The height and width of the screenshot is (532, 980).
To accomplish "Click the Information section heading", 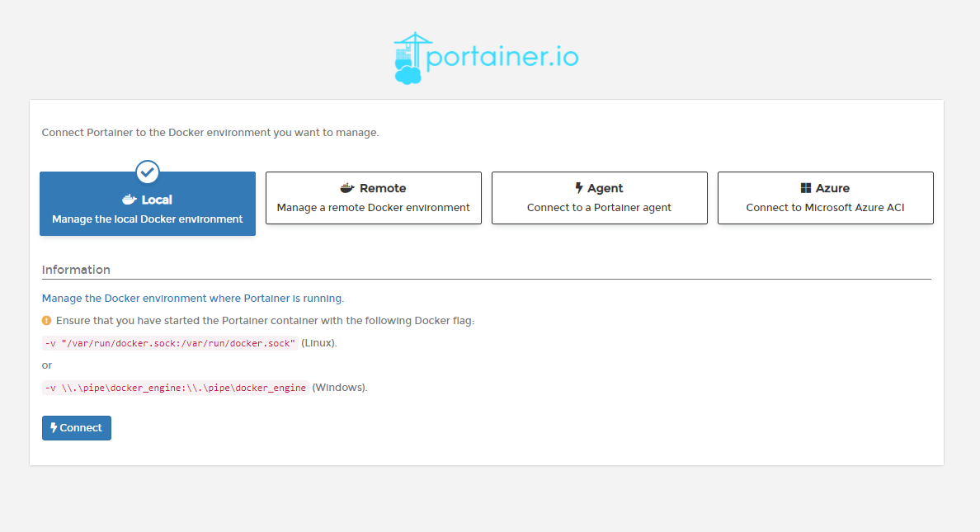I will click(x=76, y=269).
